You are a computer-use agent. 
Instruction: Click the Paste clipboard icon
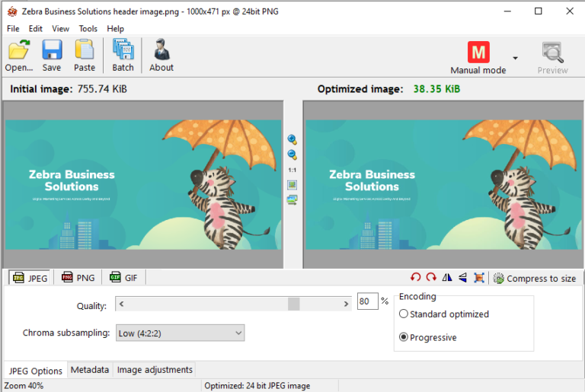click(85, 56)
